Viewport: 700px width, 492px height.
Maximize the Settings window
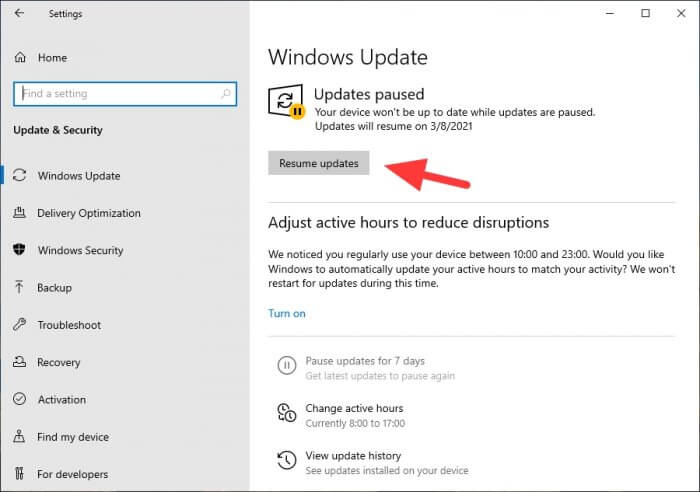[646, 13]
